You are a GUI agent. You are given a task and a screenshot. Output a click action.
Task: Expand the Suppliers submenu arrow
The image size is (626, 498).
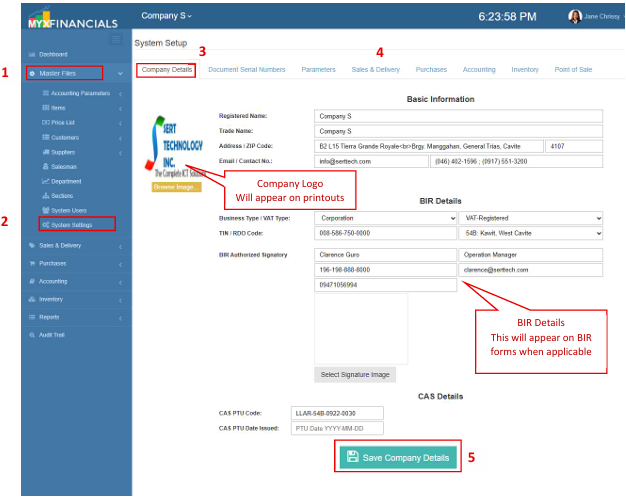120,153
